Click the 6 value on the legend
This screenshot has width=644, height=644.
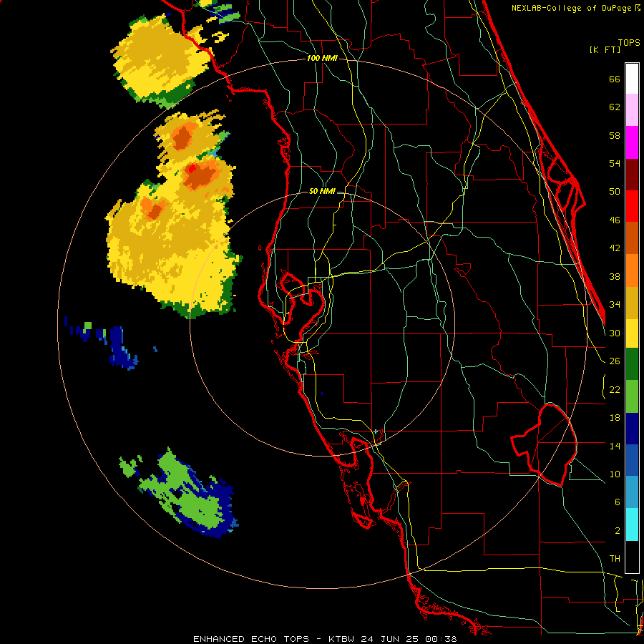(x=617, y=502)
